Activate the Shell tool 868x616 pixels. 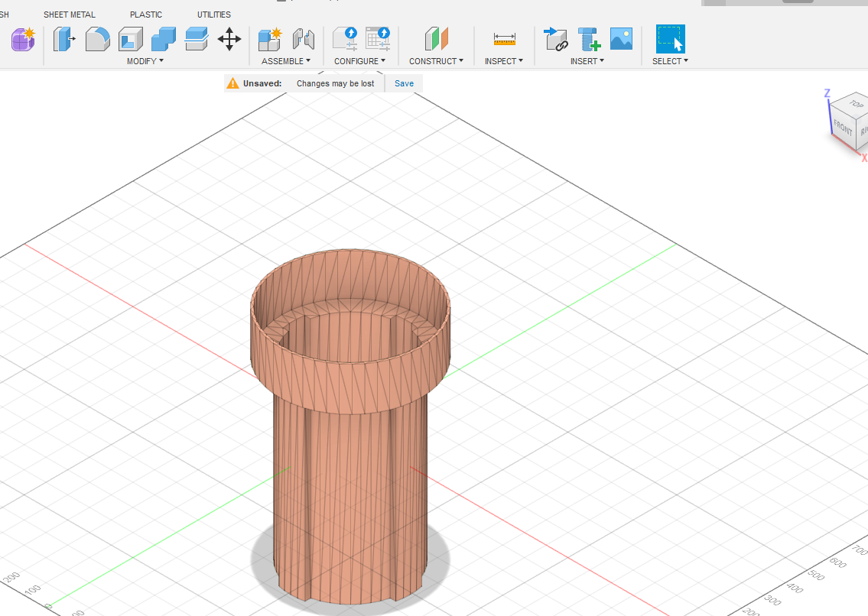click(131, 39)
